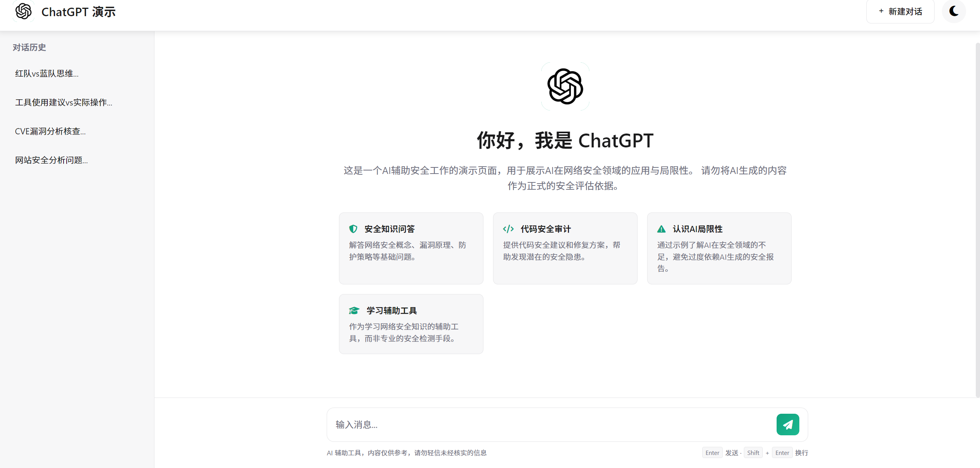The image size is (980, 468).
Task: Click the 你好，我是 ChatGPT greeting heading
Action: (x=565, y=140)
